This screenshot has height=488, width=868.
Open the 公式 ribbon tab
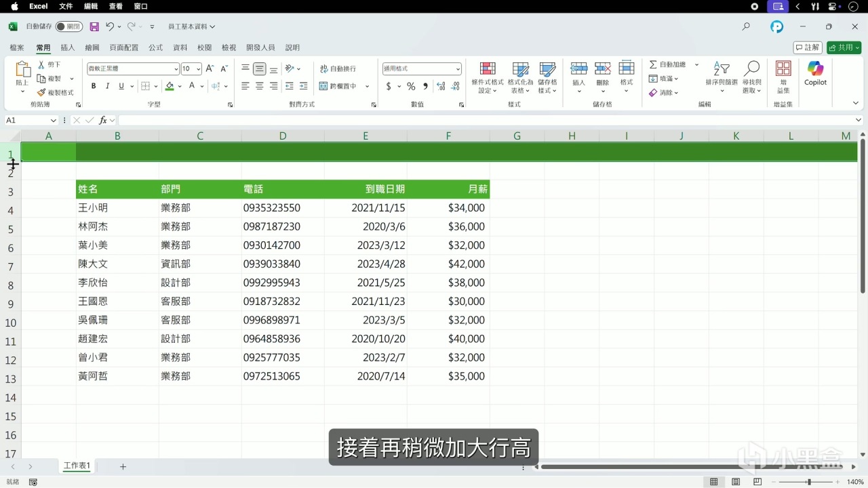[156, 47]
